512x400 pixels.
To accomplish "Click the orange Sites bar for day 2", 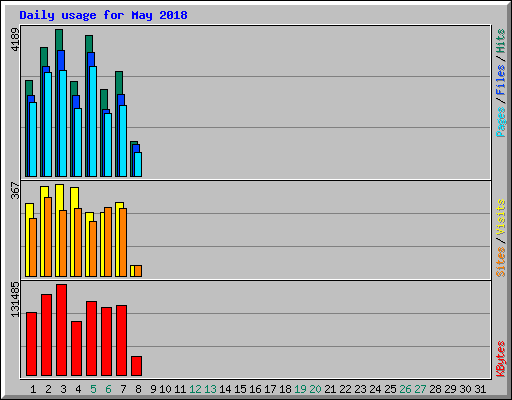I will point(48,237).
